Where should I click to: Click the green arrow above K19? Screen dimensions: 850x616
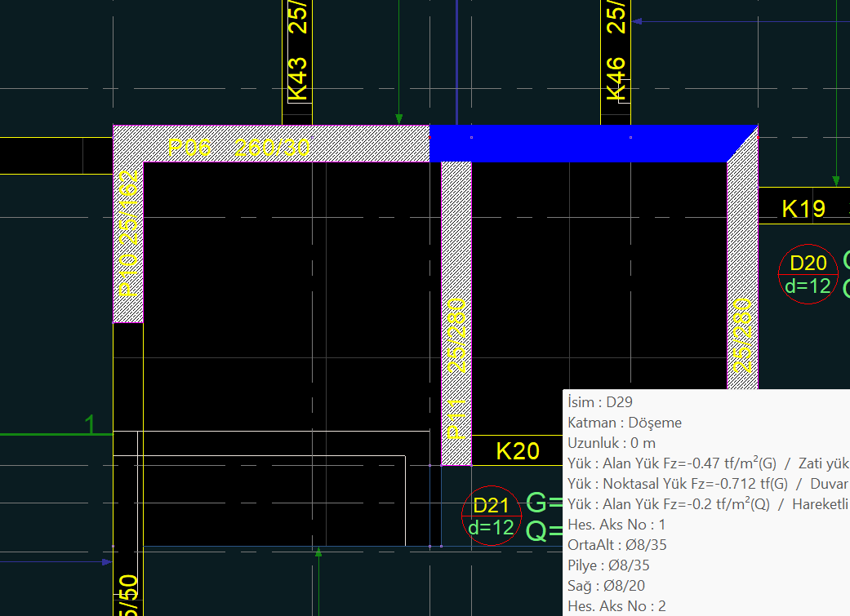(x=835, y=180)
